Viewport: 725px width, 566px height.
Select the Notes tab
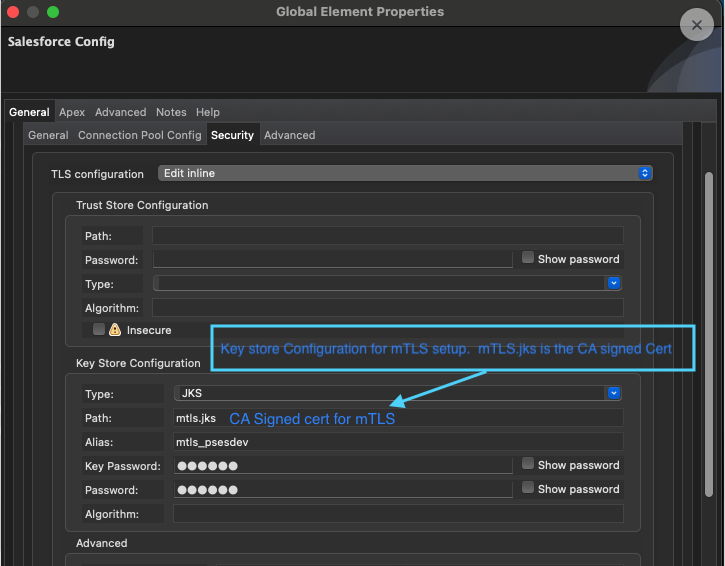[171, 112]
